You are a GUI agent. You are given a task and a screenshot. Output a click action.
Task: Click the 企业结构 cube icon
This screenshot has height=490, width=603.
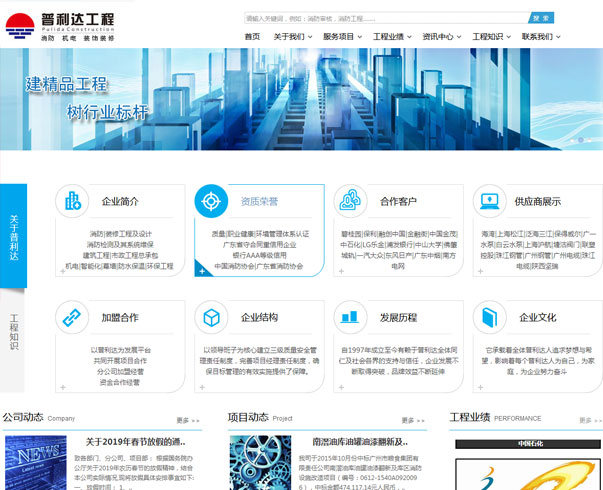point(211,318)
